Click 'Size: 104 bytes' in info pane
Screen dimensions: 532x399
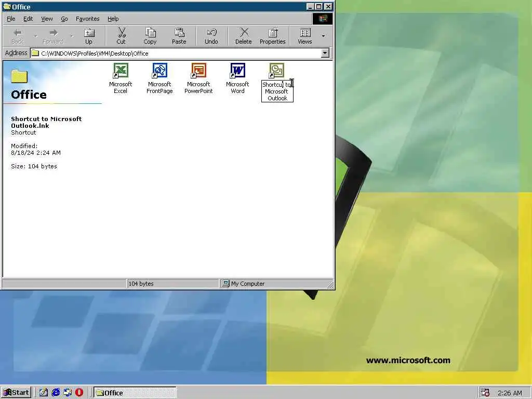coord(34,166)
